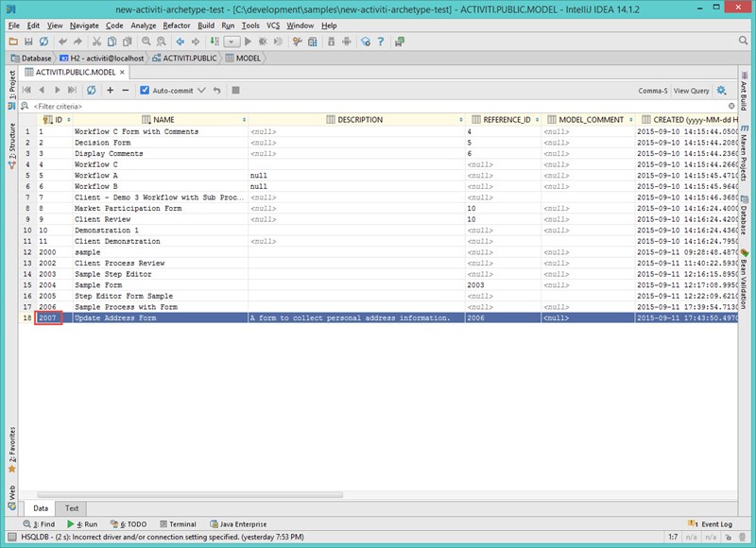Submit changes using the upload icon
The width and height of the screenshot is (756, 548).
click(x=236, y=92)
